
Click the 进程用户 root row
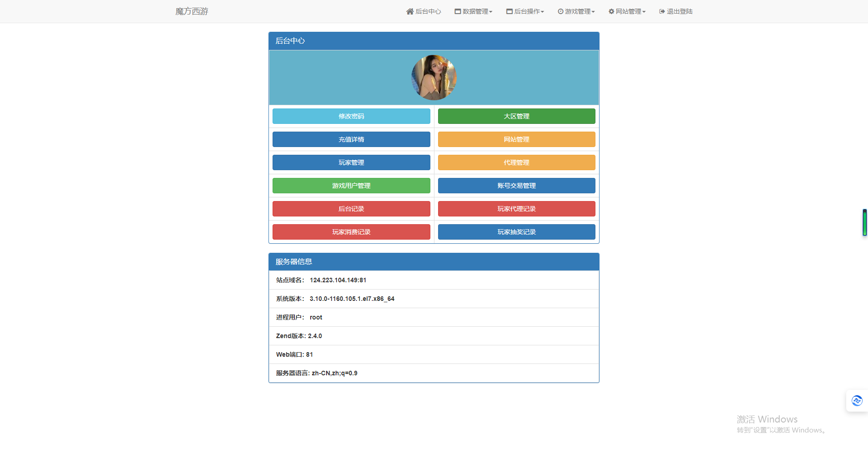[x=434, y=317]
